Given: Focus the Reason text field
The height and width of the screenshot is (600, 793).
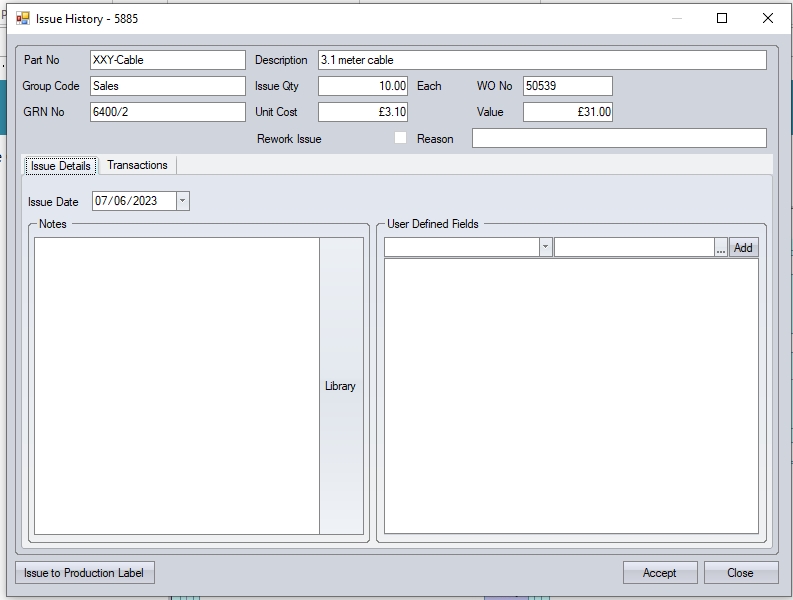Looking at the screenshot, I should [x=618, y=138].
